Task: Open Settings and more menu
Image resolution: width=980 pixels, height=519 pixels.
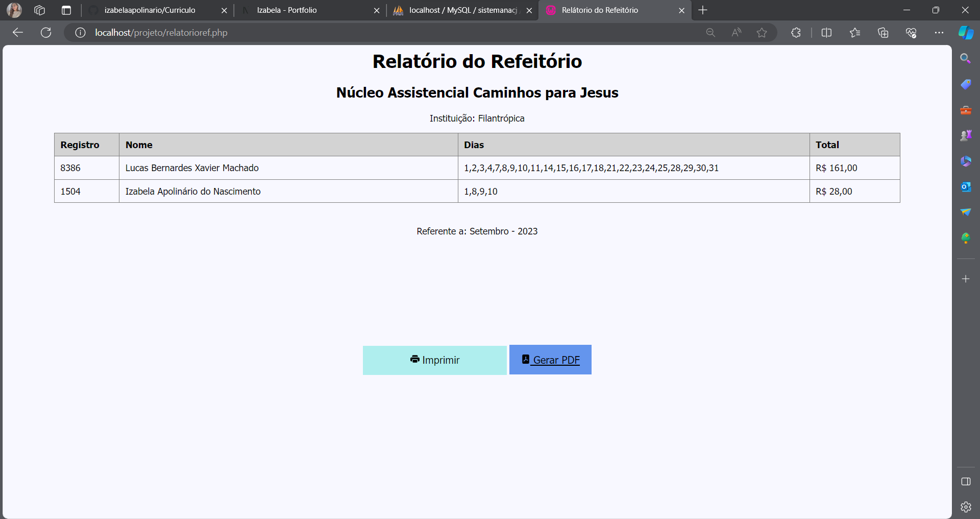Action: [x=939, y=33]
